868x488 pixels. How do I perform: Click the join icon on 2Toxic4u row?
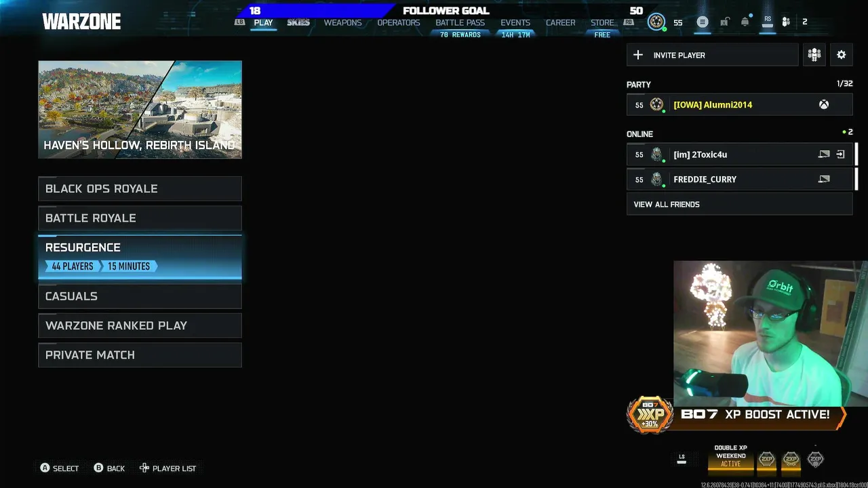pos(840,155)
